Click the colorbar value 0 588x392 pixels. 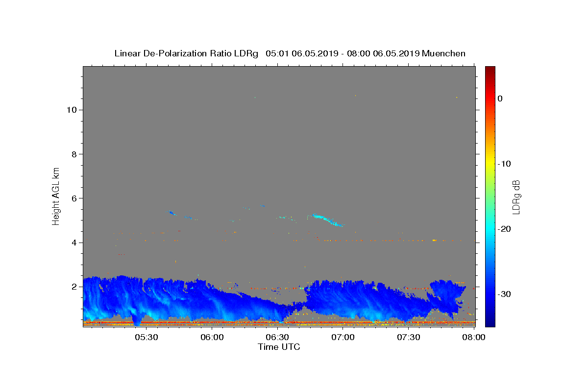pos(500,98)
